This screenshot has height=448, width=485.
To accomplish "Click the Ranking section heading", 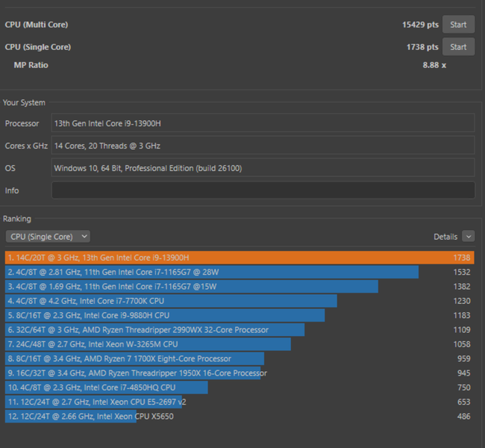I will [x=17, y=219].
